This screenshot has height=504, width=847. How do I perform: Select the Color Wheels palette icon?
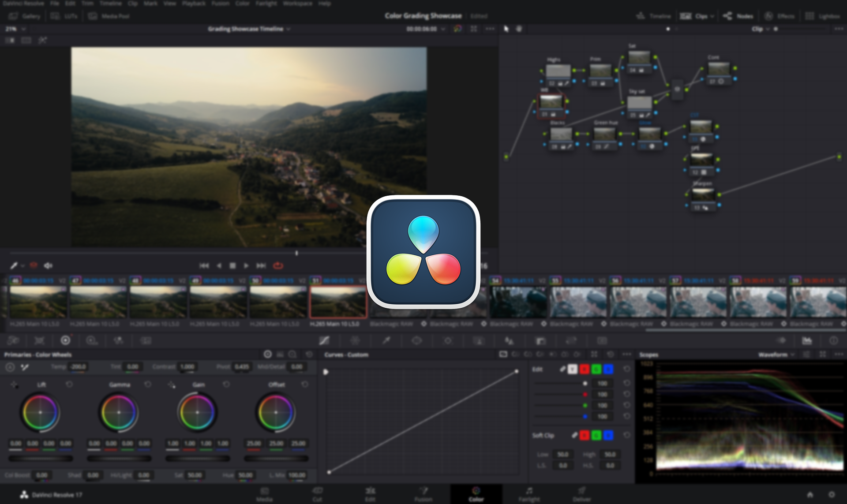[65, 340]
